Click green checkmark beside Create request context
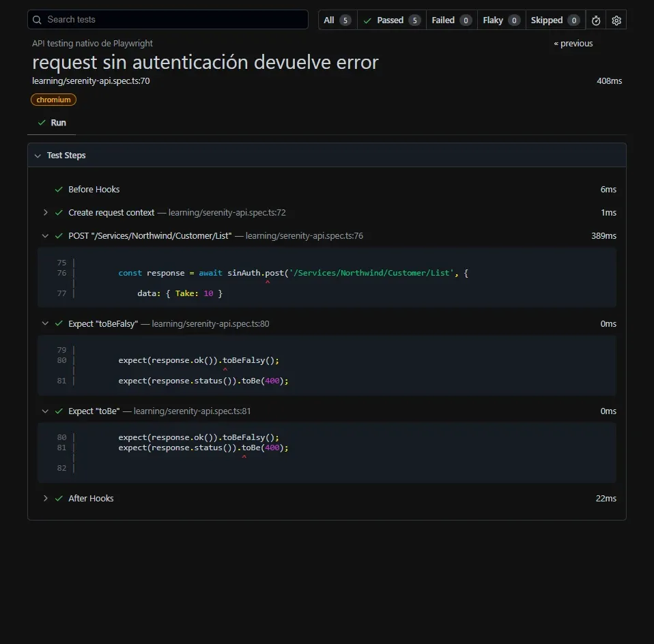Image resolution: width=654 pixels, height=644 pixels. coord(59,213)
